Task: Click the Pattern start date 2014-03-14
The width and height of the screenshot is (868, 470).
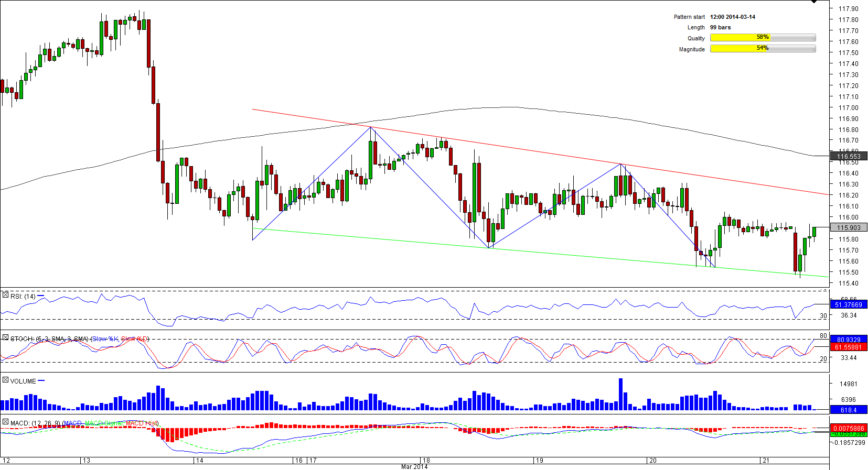Action: [732, 17]
